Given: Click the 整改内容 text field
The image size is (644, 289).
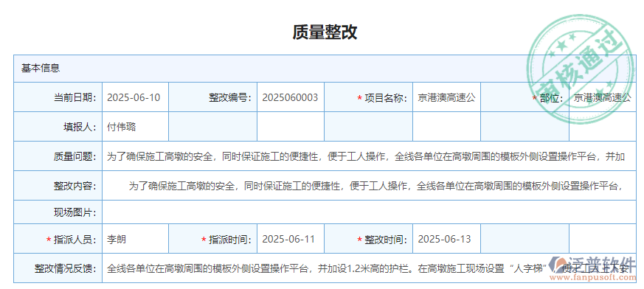Looking at the screenshot, I should click(x=370, y=186).
